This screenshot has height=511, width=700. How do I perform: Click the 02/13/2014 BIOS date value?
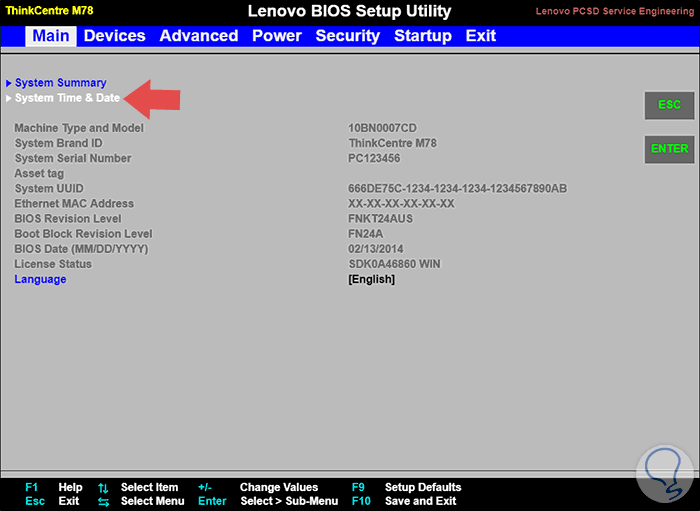pyautogui.click(x=376, y=249)
